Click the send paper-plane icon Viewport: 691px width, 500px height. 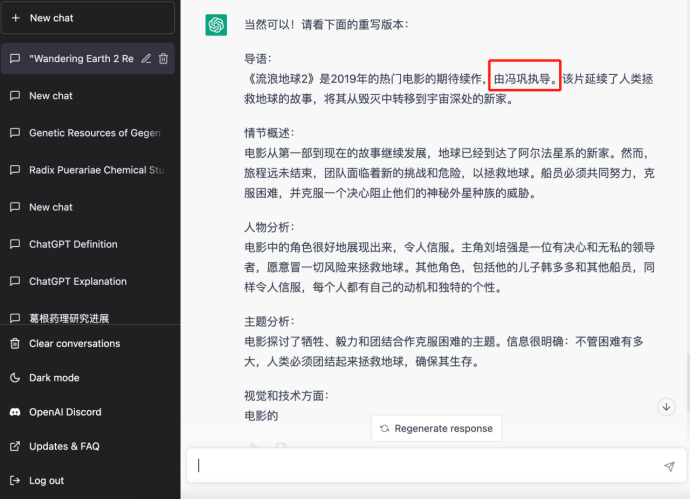(x=669, y=466)
